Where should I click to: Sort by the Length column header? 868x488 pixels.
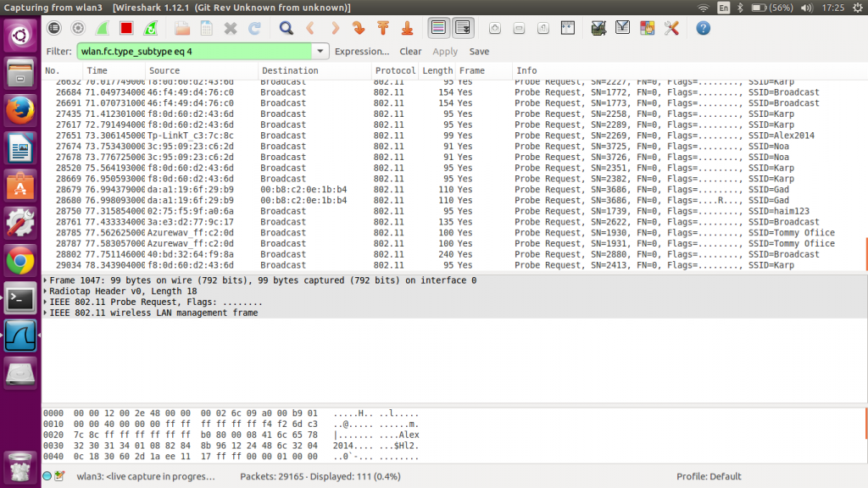tap(437, 71)
